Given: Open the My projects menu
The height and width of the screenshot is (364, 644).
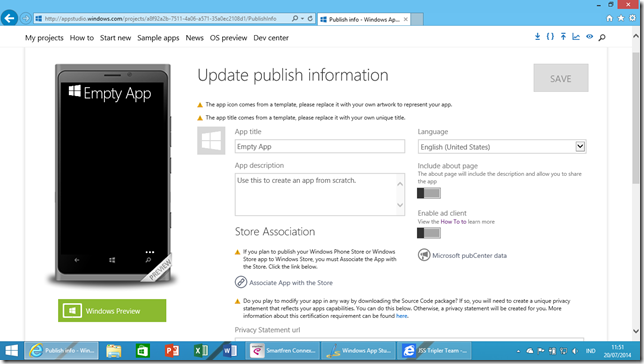Looking at the screenshot, I should pyautogui.click(x=44, y=38).
